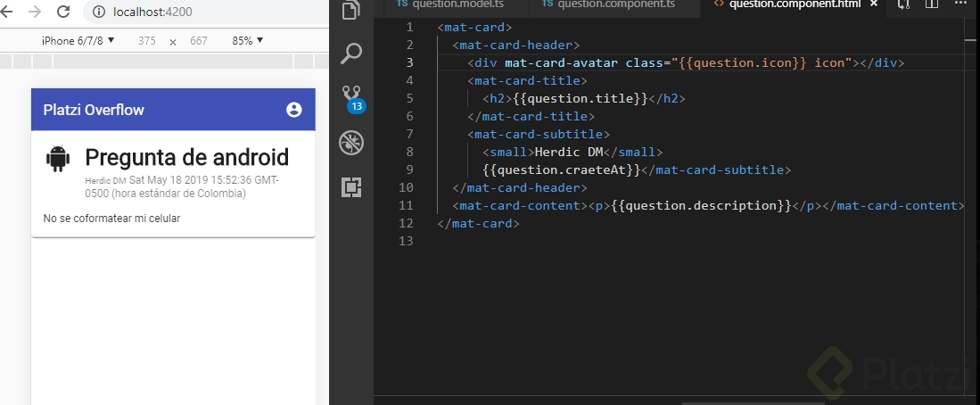Viewport: 980px width, 405px height.
Task: Click the closing mat-card tag on line 12
Action: [x=478, y=223]
